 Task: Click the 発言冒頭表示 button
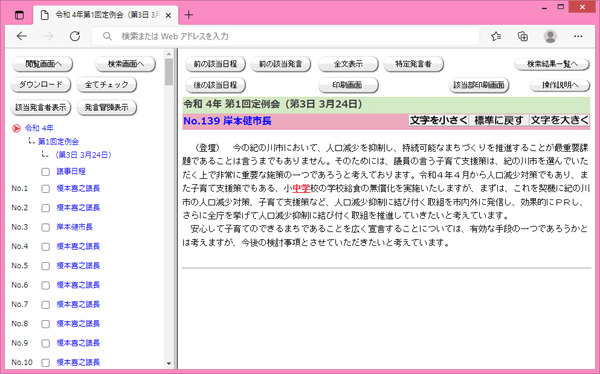[x=107, y=108]
